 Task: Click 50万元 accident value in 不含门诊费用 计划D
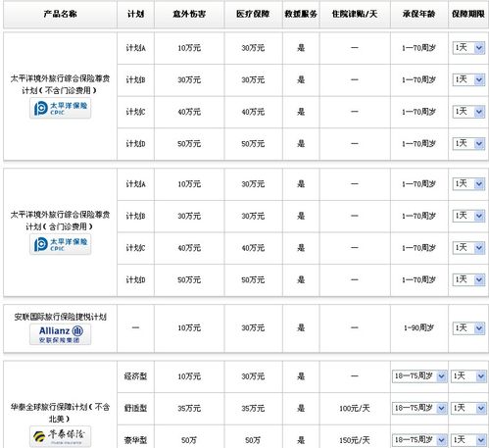tap(189, 143)
